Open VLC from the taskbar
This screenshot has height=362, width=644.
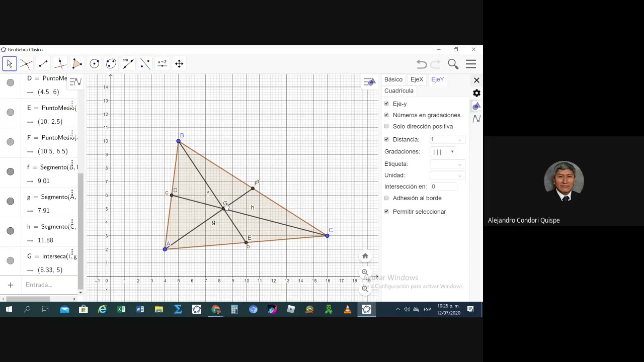coord(347,309)
